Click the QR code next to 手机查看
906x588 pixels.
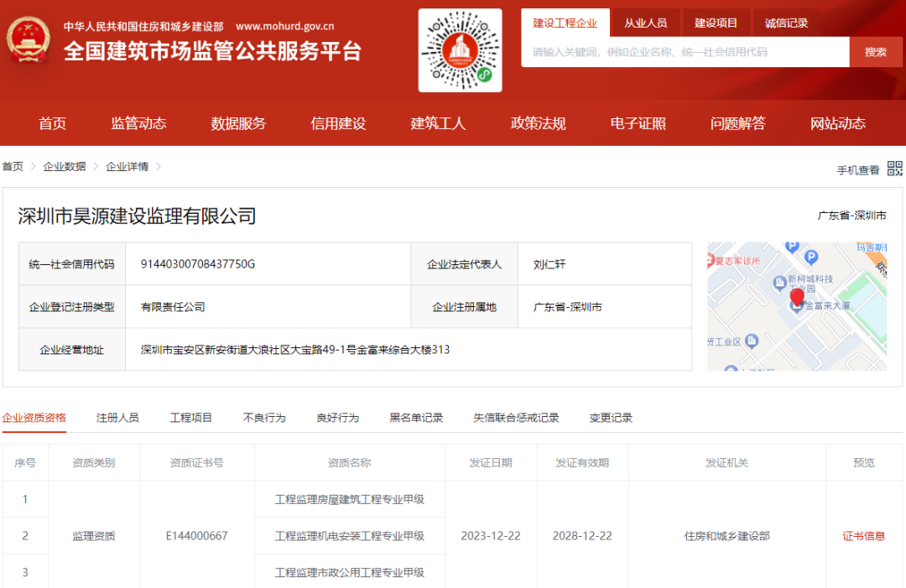point(894,168)
